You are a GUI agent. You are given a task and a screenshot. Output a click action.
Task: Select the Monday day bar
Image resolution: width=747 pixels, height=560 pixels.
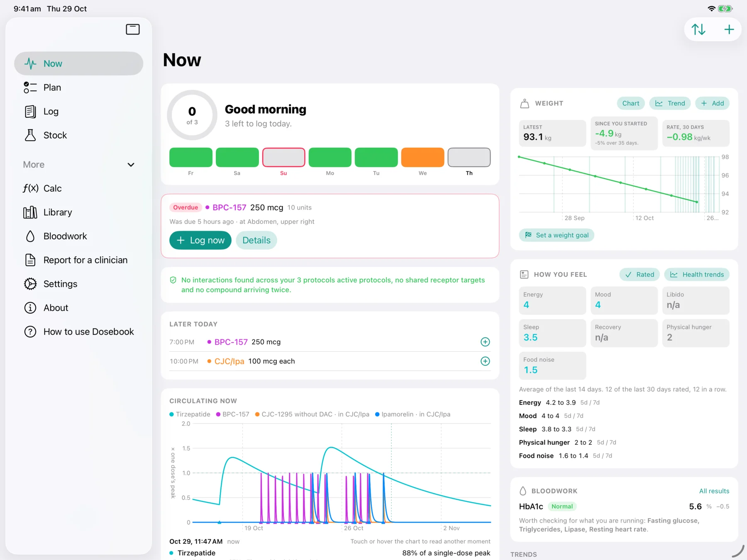pos(330,157)
